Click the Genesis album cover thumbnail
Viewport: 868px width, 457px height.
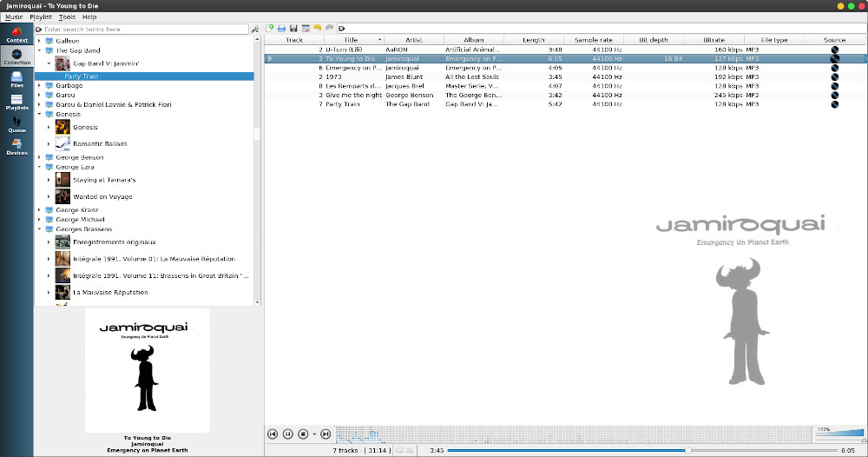coord(62,128)
